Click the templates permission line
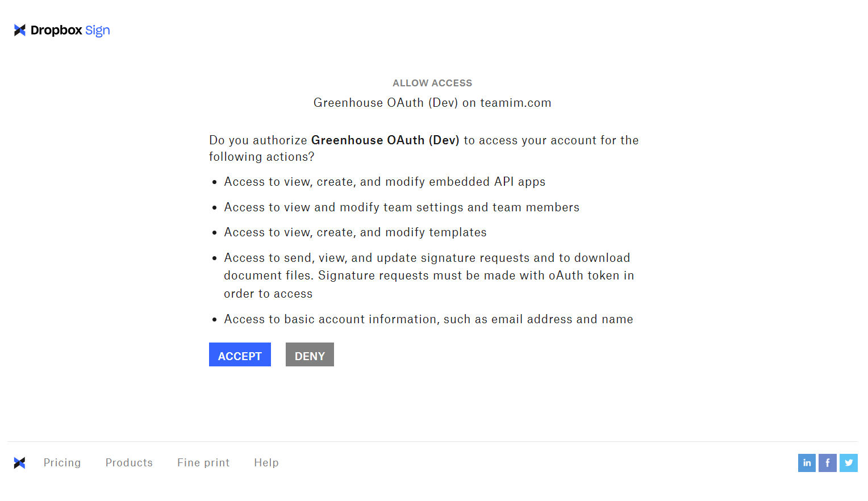 (355, 232)
